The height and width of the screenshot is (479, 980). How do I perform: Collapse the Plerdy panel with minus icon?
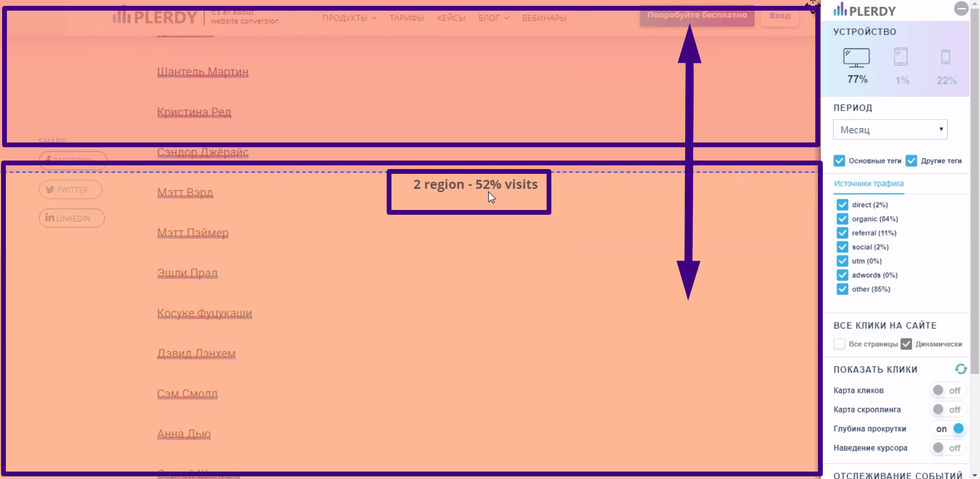click(x=961, y=9)
